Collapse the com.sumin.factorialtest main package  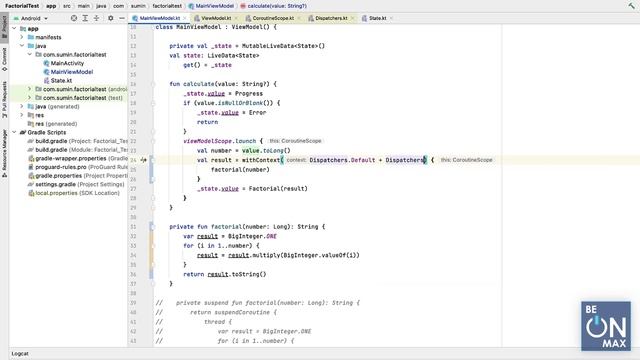click(x=30, y=54)
